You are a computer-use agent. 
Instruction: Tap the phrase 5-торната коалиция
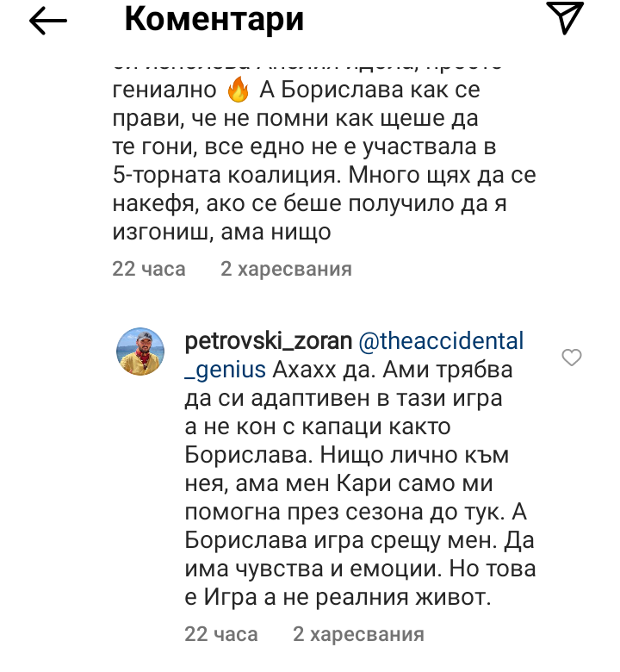click(210, 177)
